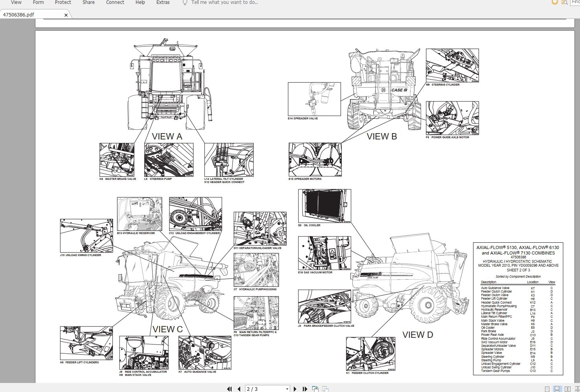
Task: Click the Find search input field
Action: (x=575, y=2)
